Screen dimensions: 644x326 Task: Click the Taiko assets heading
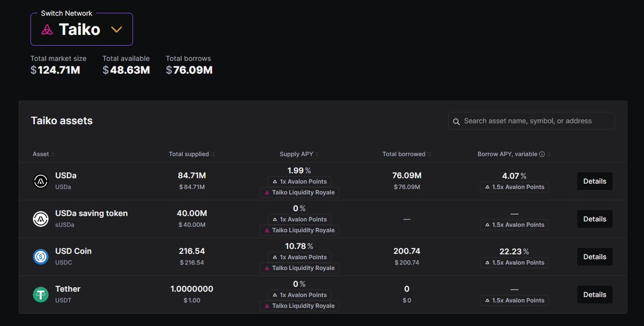(62, 121)
